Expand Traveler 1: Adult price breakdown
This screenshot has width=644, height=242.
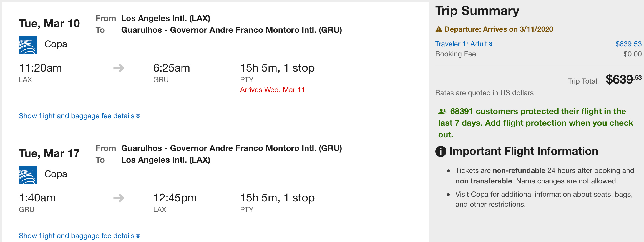coord(464,44)
